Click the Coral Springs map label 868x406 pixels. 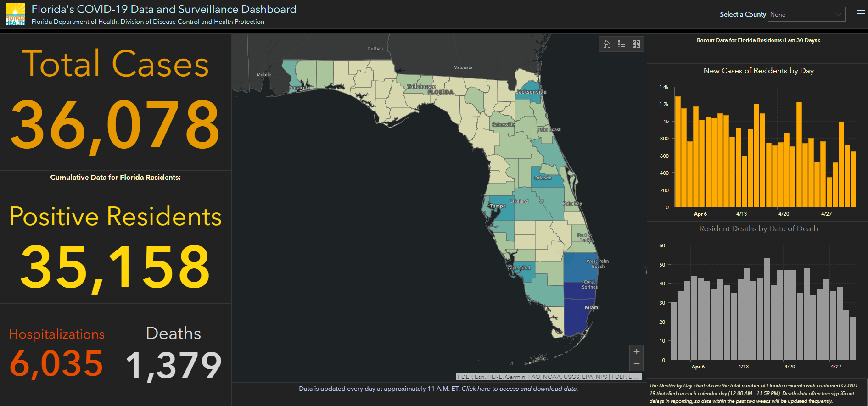point(590,284)
